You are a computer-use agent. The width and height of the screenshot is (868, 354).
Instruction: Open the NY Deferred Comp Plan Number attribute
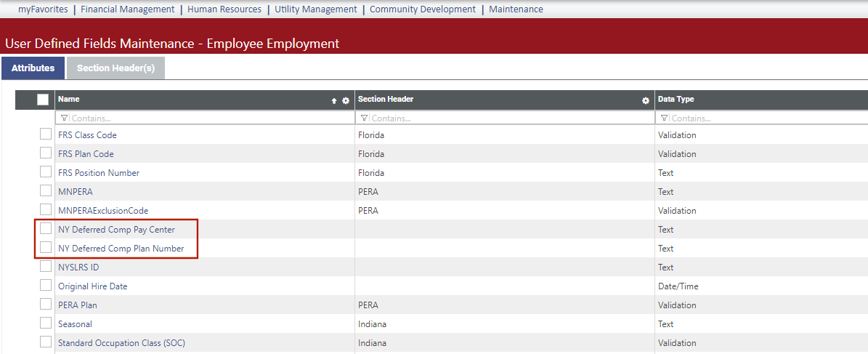121,249
